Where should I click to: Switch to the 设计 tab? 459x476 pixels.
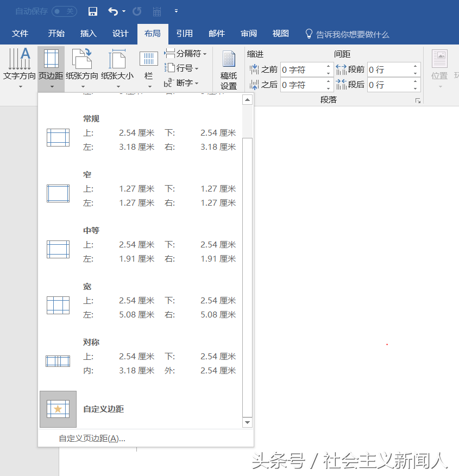click(x=121, y=34)
